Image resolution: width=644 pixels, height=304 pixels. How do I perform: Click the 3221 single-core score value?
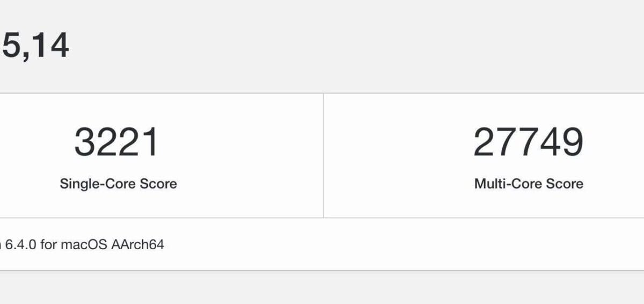click(116, 142)
